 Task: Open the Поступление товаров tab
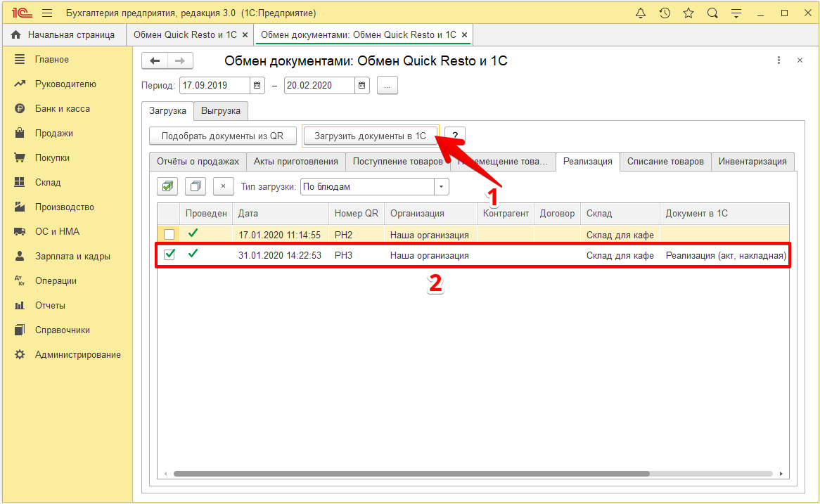397,162
